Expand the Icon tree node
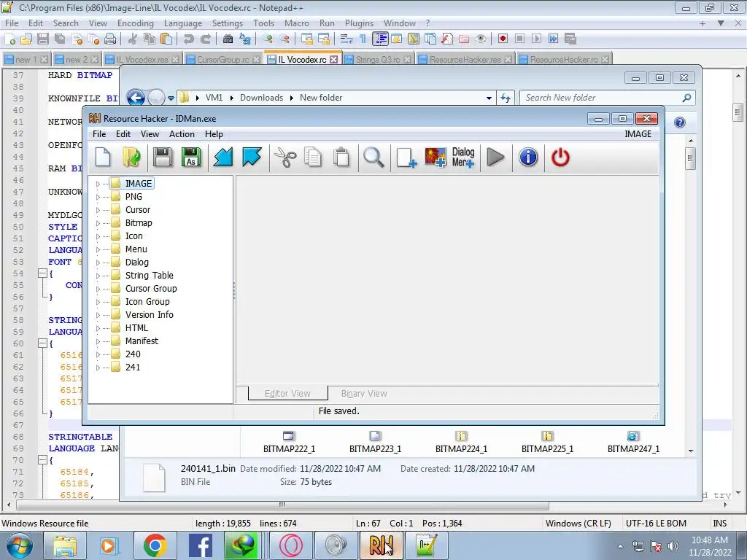This screenshot has width=747, height=560. pos(98,236)
